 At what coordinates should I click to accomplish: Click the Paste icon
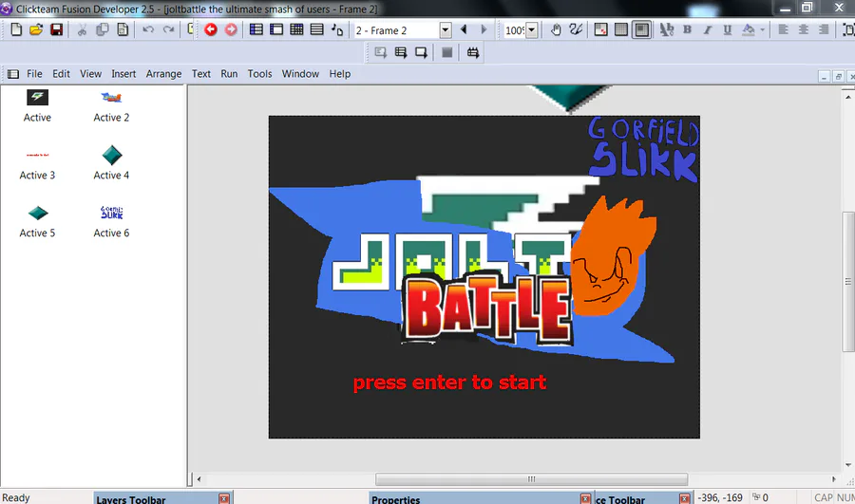click(123, 29)
